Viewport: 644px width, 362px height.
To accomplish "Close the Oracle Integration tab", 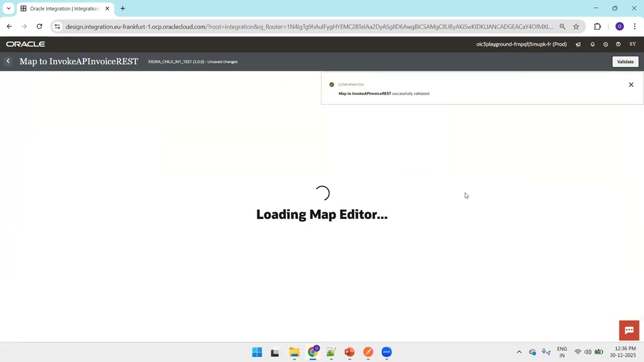I will click(x=107, y=9).
